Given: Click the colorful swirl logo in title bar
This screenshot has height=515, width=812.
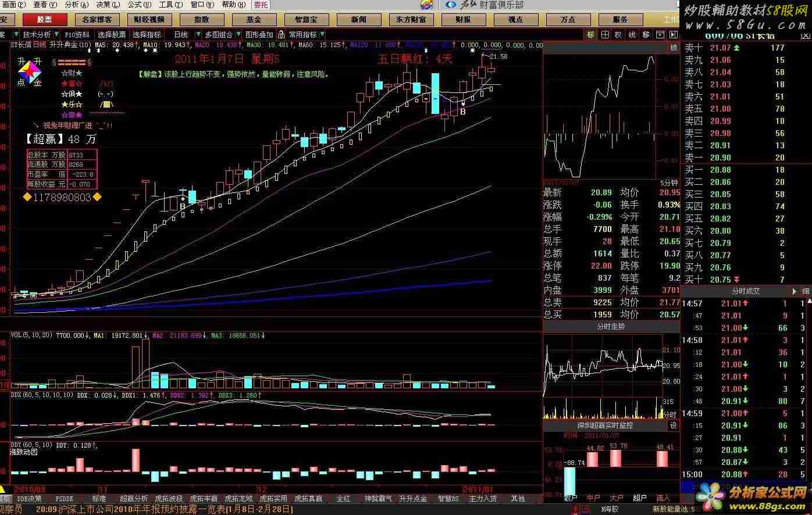Looking at the screenshot, I should 426,5.
